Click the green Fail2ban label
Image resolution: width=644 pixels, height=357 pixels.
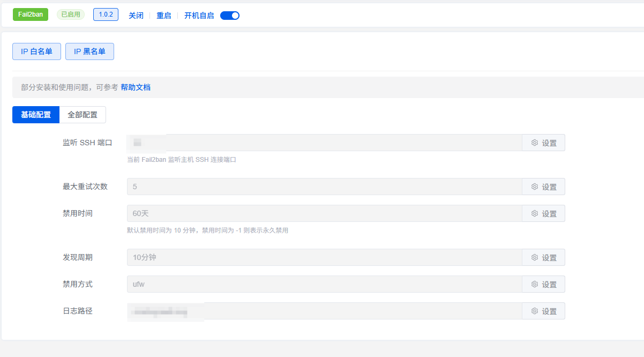[31, 14]
